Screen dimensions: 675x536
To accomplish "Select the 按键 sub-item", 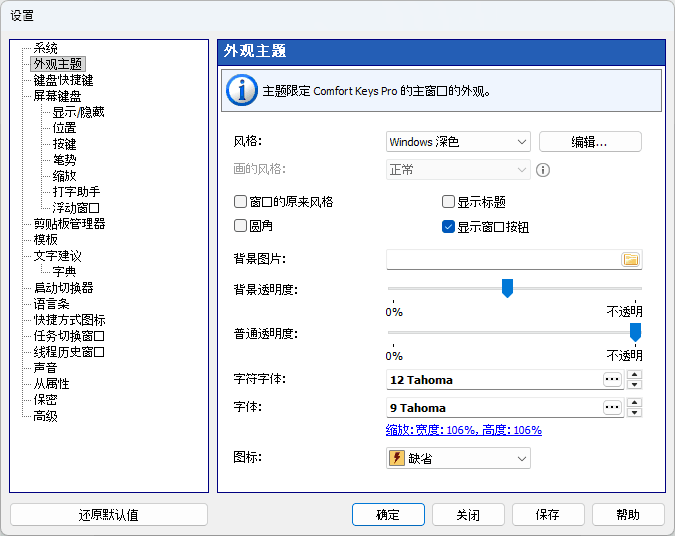I will pyautogui.click(x=64, y=144).
